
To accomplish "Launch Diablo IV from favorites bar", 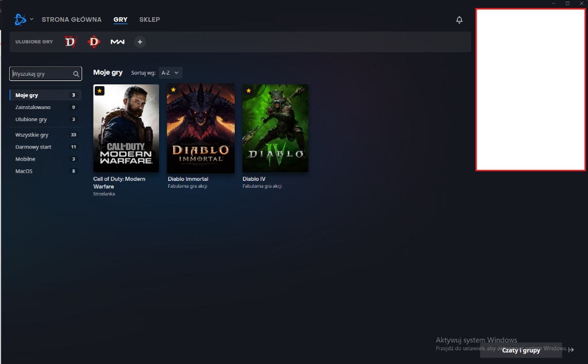I will tap(70, 41).
